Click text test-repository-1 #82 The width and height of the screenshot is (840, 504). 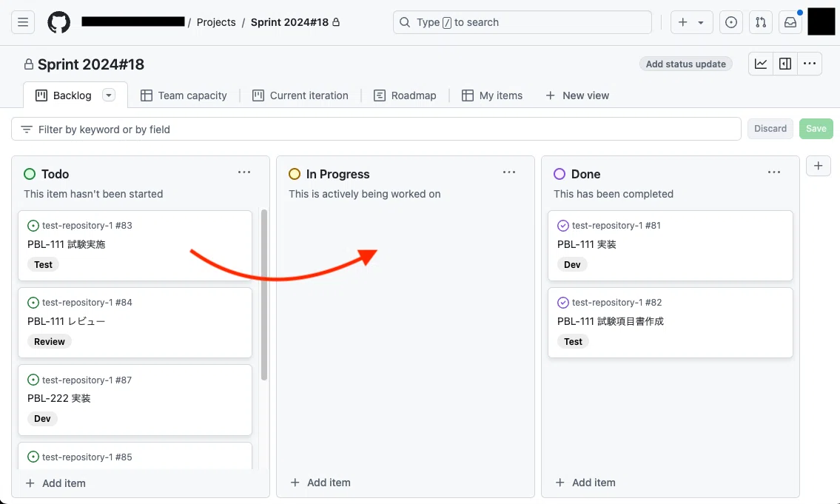pos(616,303)
